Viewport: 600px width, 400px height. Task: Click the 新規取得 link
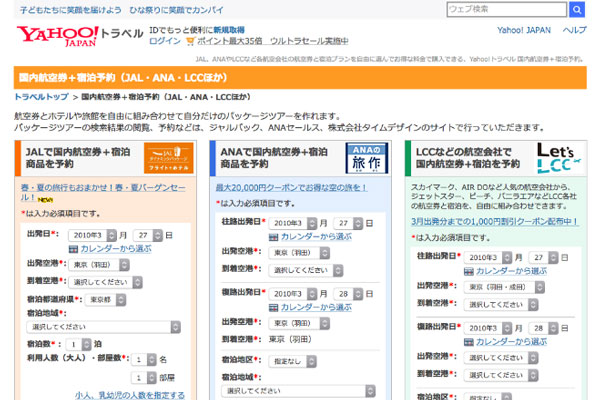pos(229,30)
